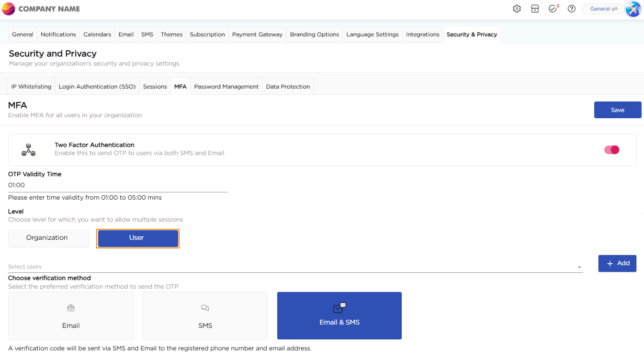
Task: Open the IP Whitelisting tab
Action: (31, 87)
